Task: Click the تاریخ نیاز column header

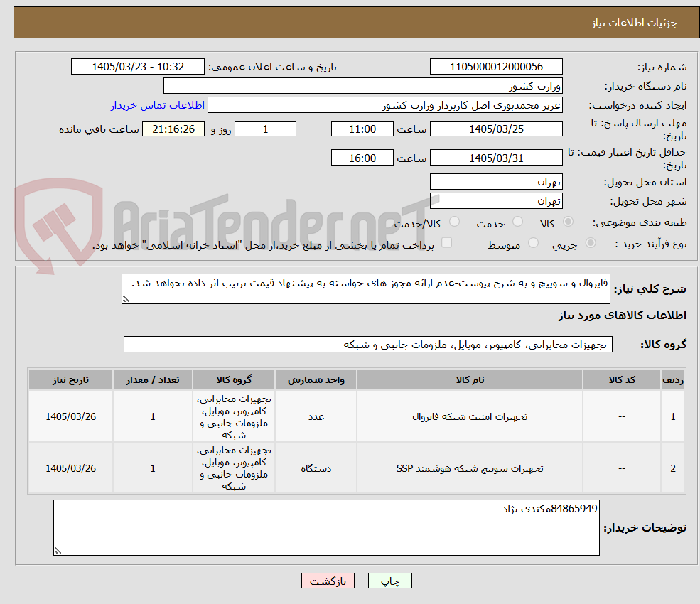Action: tap(70, 379)
